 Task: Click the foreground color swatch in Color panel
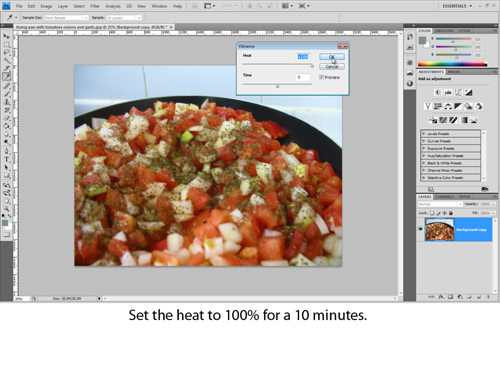pos(422,40)
